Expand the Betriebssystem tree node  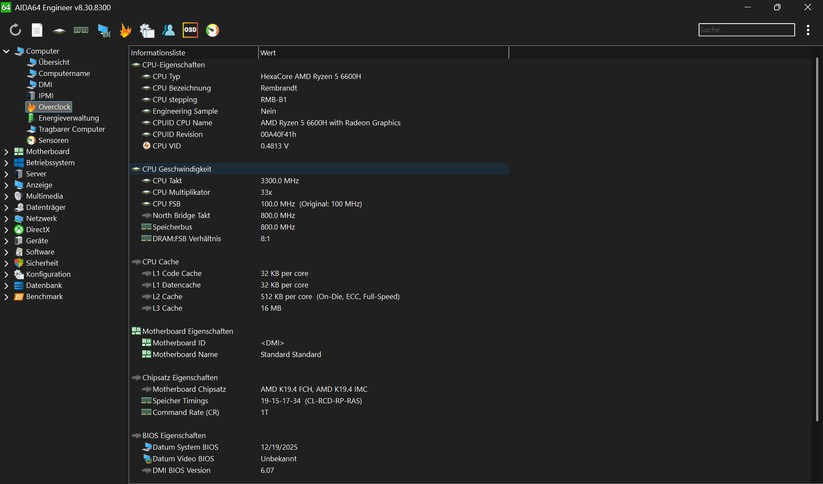tap(6, 163)
